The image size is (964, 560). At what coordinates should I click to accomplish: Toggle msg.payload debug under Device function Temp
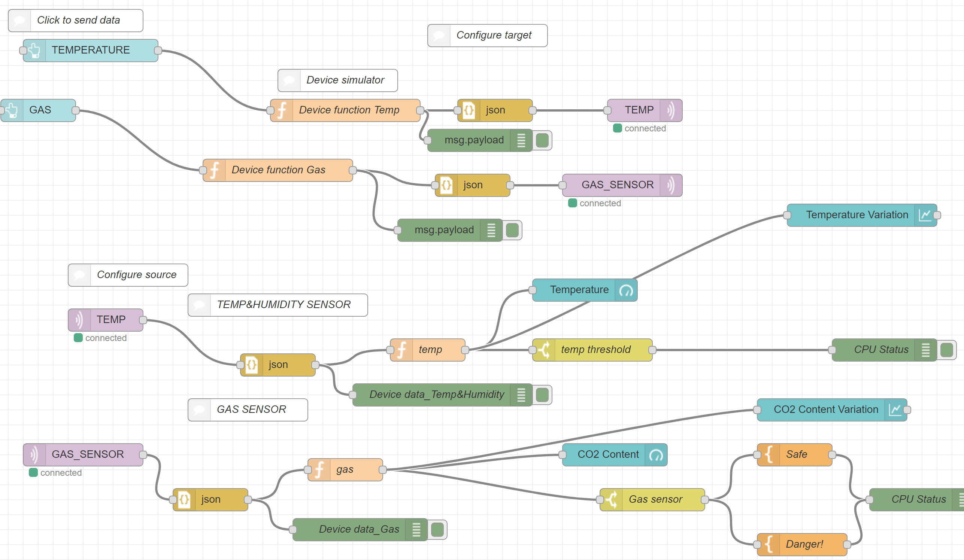pyautogui.click(x=542, y=140)
